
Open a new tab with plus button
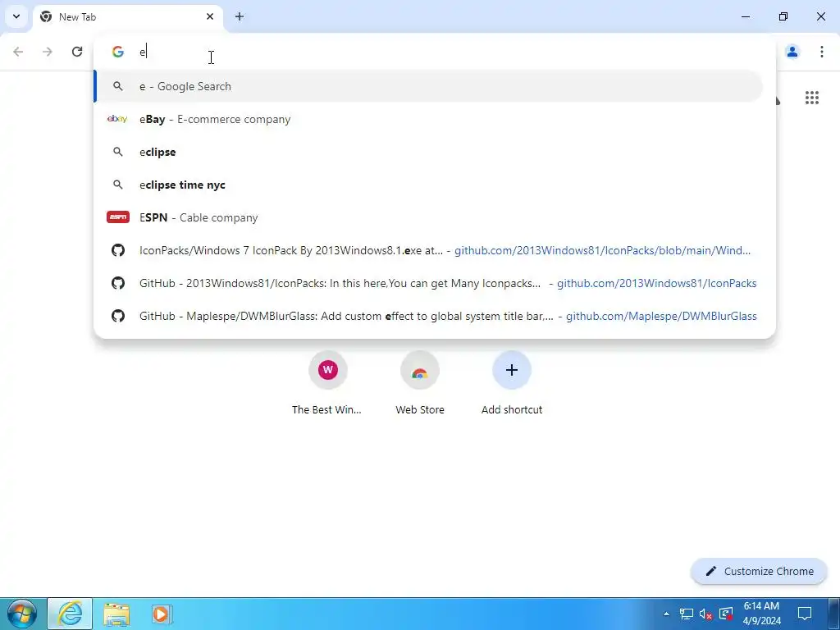pos(240,16)
